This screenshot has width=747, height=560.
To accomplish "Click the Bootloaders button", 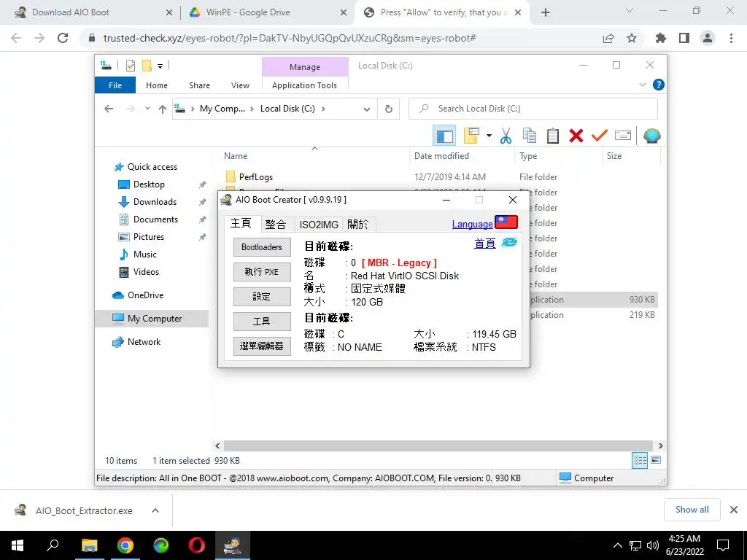I will click(262, 247).
